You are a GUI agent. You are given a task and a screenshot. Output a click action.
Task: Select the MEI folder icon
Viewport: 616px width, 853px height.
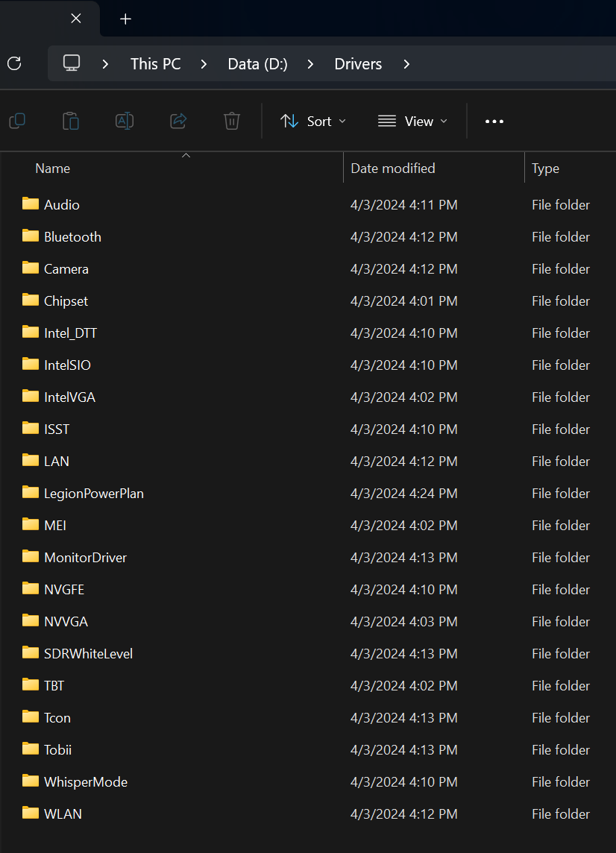[31, 525]
